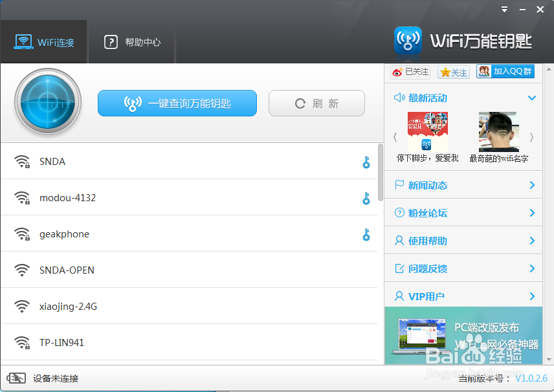Click the 停下脚步，爱爱我 caption text
The height and width of the screenshot is (392, 554).
pos(428,158)
